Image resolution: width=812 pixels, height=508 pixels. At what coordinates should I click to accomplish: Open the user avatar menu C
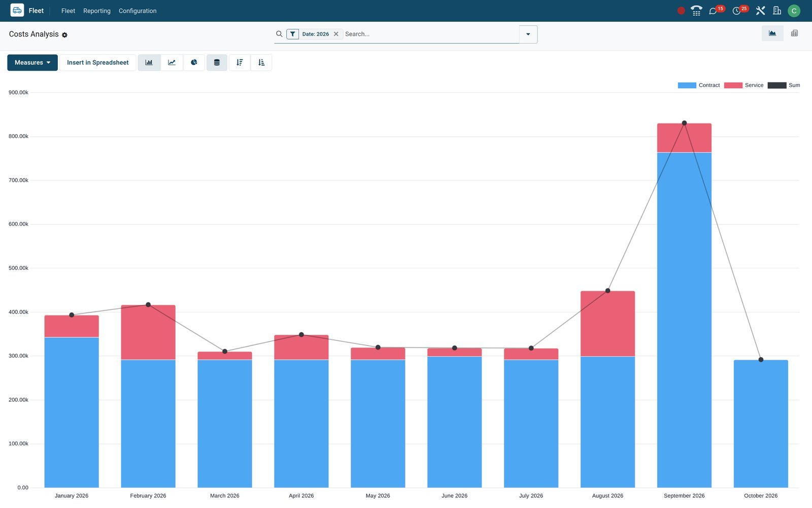pos(794,11)
